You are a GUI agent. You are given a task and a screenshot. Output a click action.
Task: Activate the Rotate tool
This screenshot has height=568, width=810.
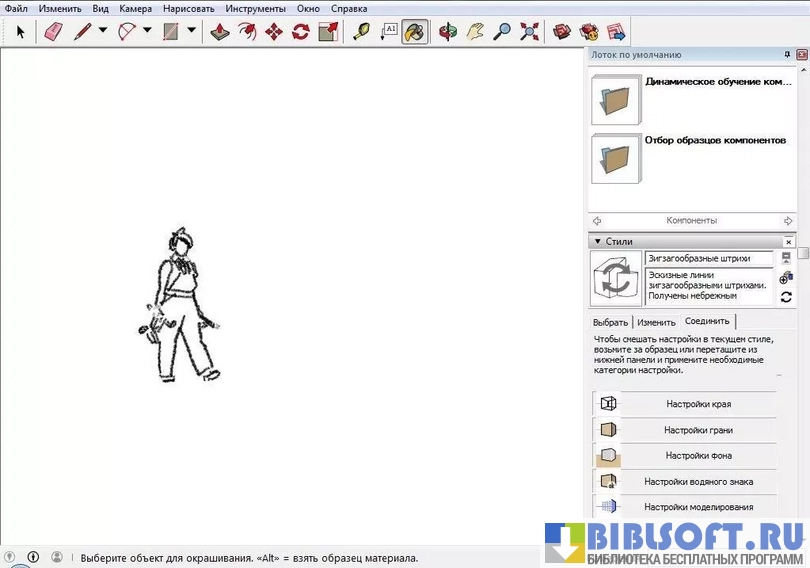(300, 31)
